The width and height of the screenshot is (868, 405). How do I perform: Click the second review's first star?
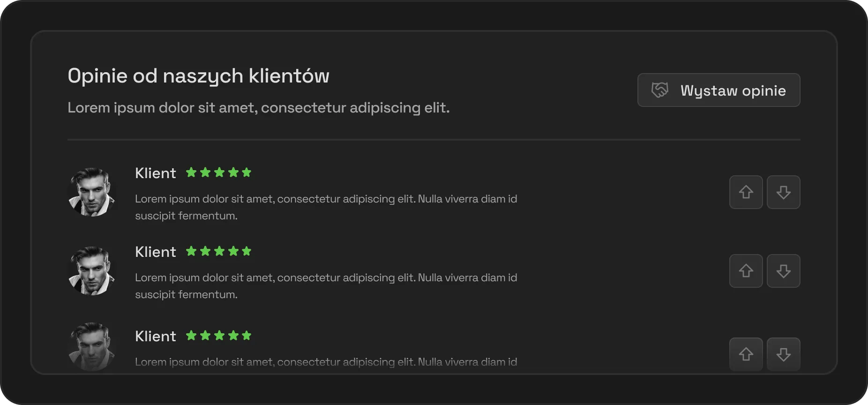[x=191, y=251]
